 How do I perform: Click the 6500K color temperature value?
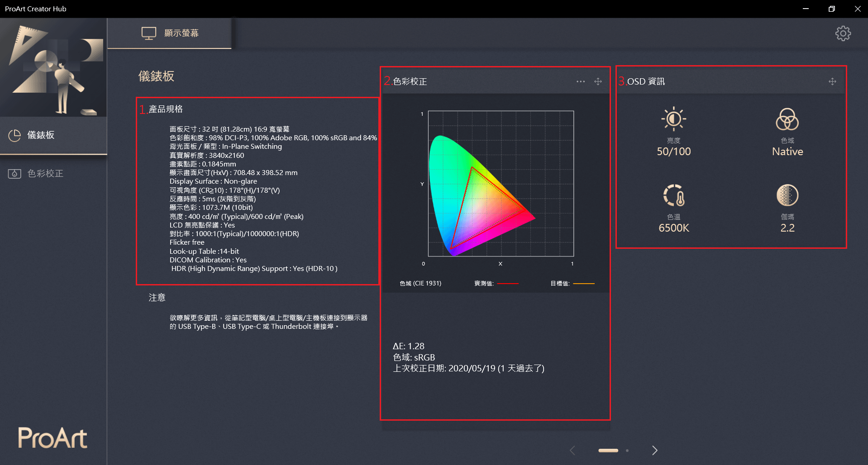pos(673,228)
